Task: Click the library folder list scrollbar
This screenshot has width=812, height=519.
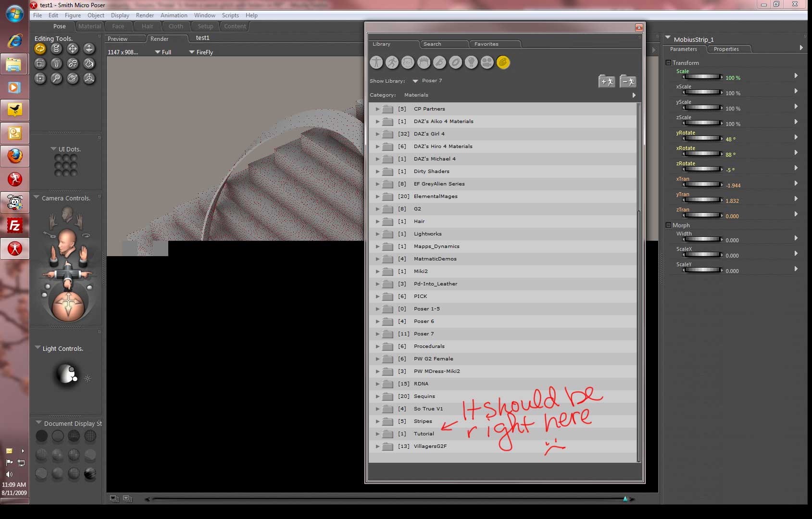Action: point(639,336)
